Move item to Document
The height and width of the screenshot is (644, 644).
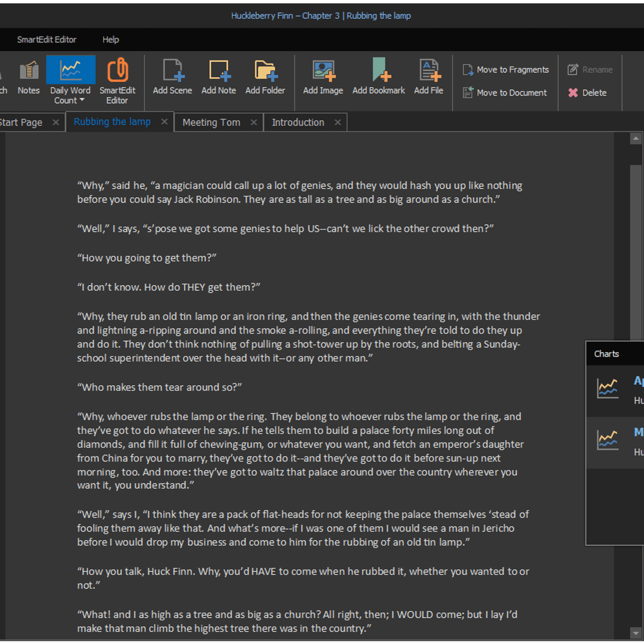point(505,93)
